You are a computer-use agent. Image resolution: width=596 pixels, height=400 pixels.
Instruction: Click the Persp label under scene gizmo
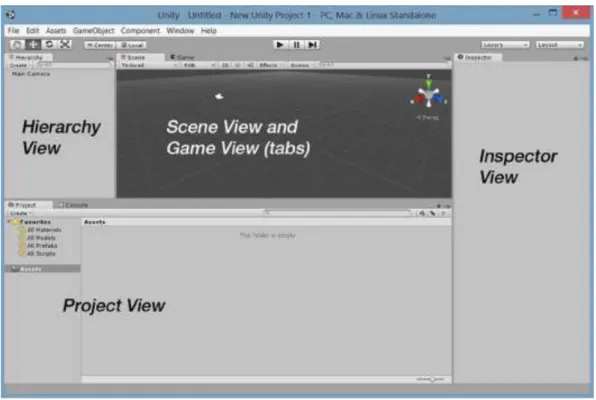428,118
